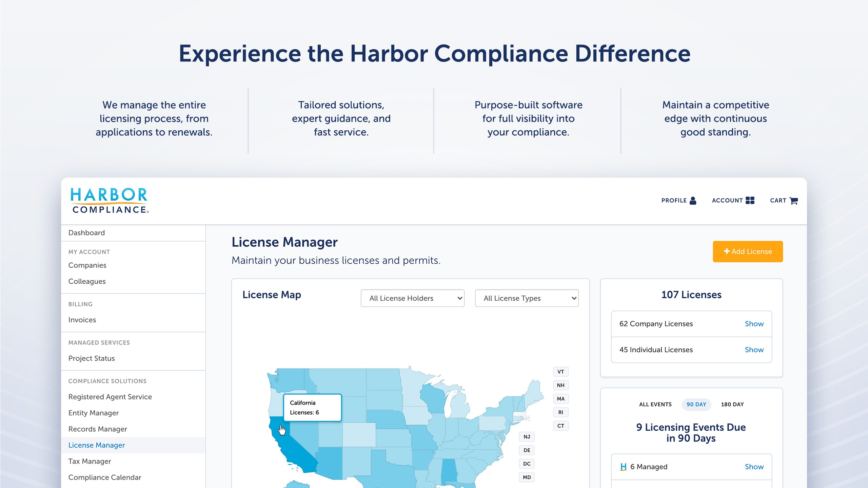Select the DC state label box

click(527, 464)
